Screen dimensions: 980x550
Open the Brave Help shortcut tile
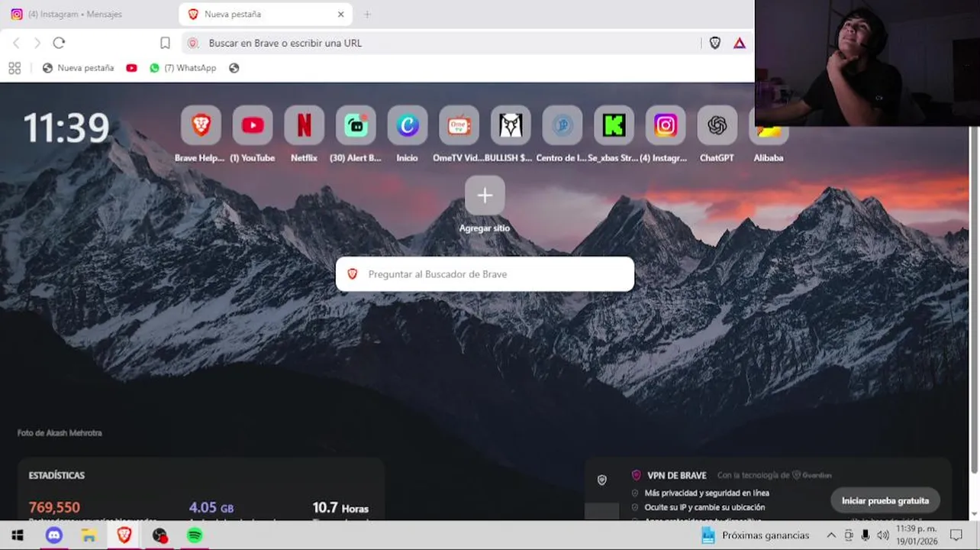pos(201,125)
